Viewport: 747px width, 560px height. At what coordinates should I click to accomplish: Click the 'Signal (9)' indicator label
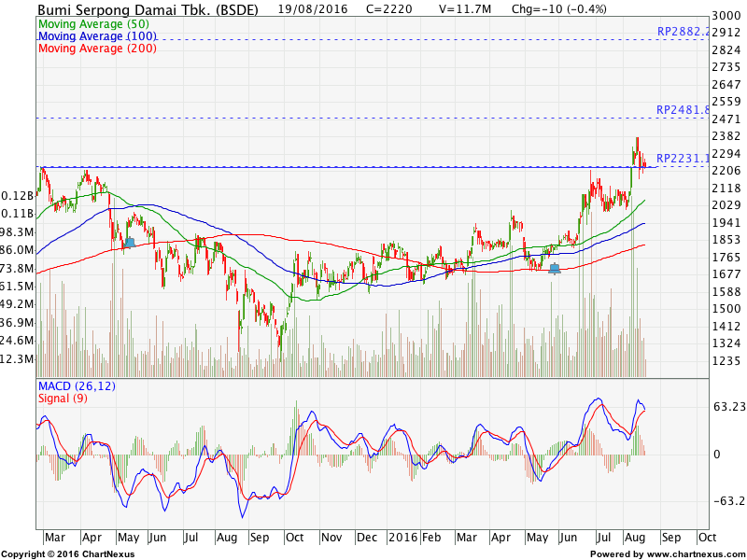63,399
